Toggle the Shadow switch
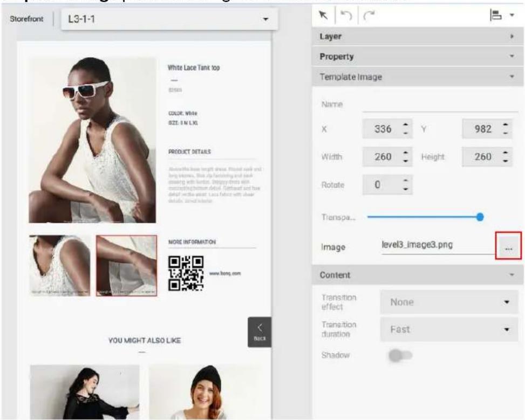The width and height of the screenshot is (525, 420). pos(400,355)
